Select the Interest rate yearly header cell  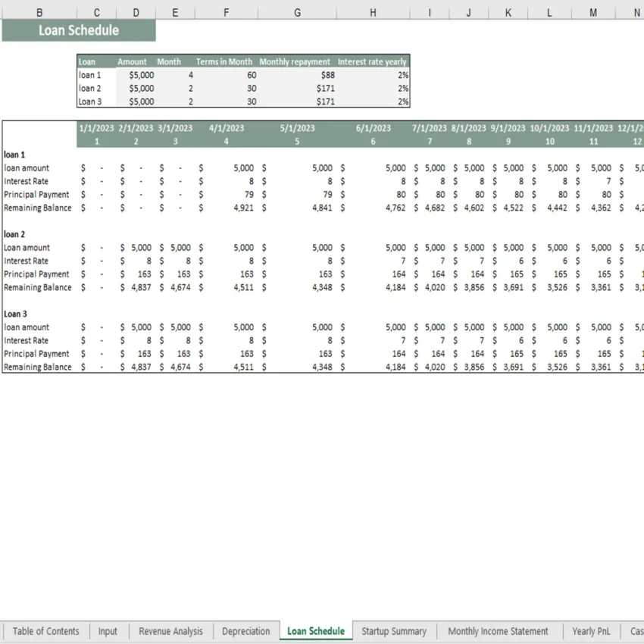[x=372, y=61]
